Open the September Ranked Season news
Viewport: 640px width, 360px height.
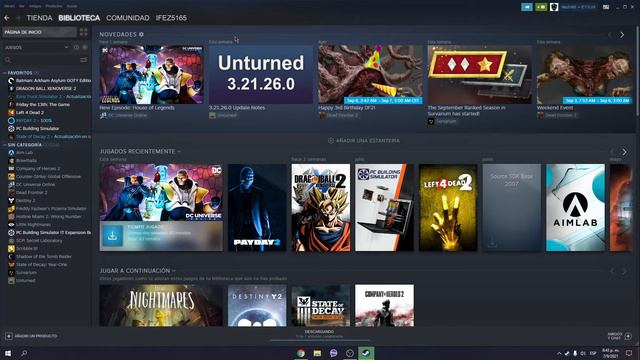click(480, 74)
